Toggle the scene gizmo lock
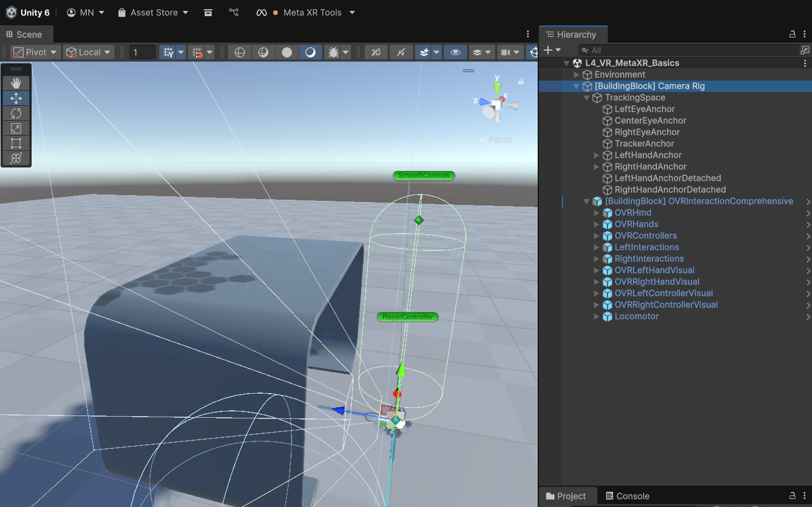The image size is (812, 507). point(520,82)
